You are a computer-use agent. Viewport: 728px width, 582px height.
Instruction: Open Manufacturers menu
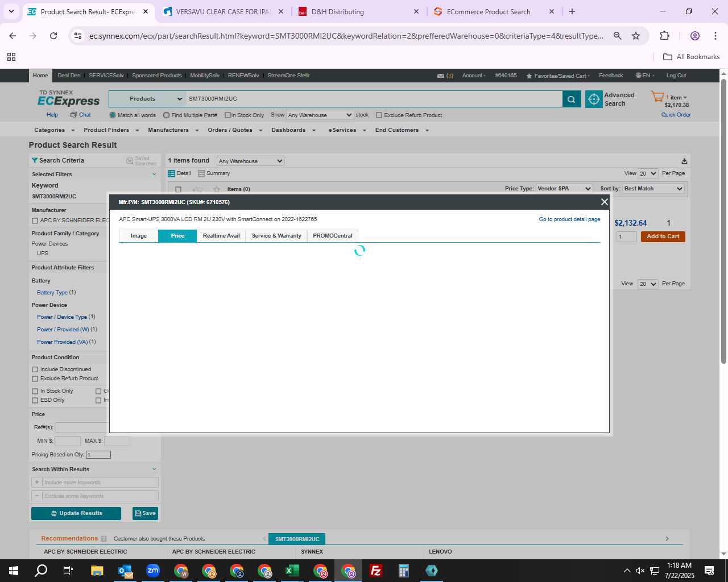pyautogui.click(x=173, y=130)
